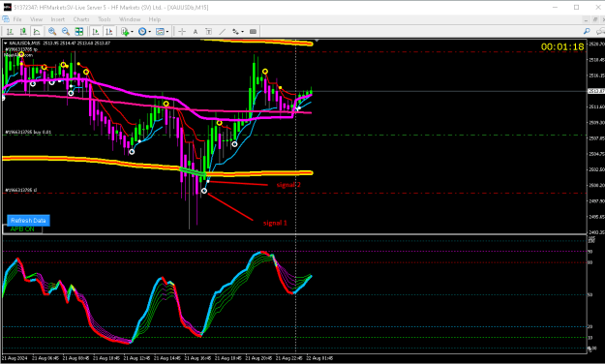Select the 'sl' stop loss order label
Image resolution: width=605 pixels, height=364 pixels.
[21, 190]
